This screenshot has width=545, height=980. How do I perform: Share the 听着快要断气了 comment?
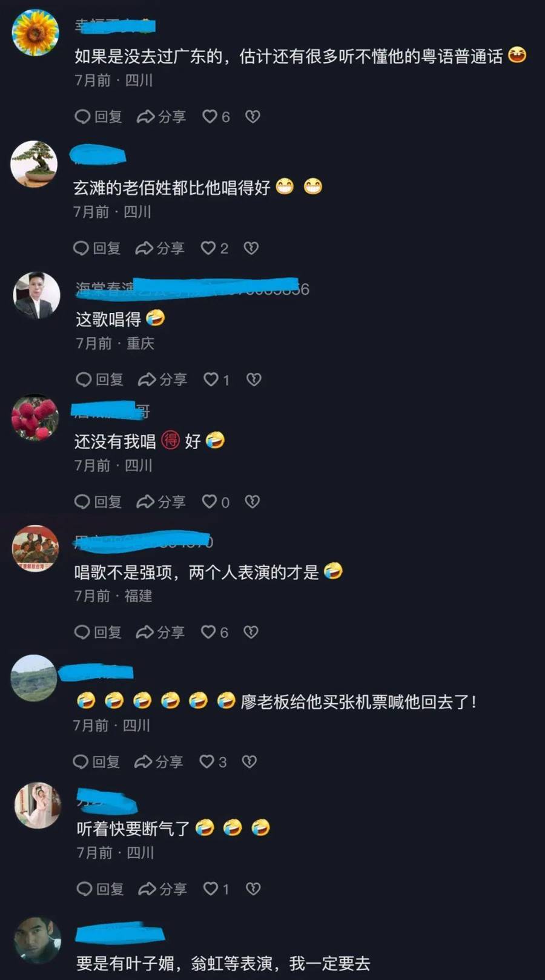162,889
